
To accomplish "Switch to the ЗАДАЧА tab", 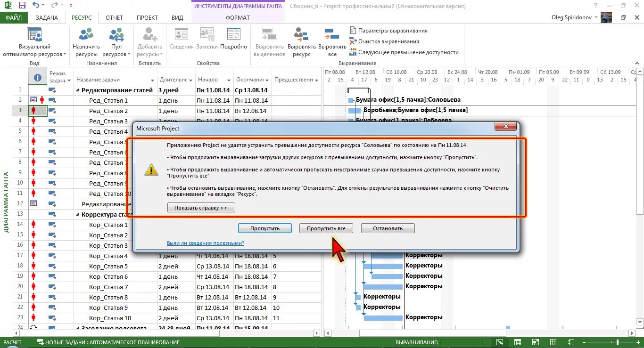I will 46,17.
